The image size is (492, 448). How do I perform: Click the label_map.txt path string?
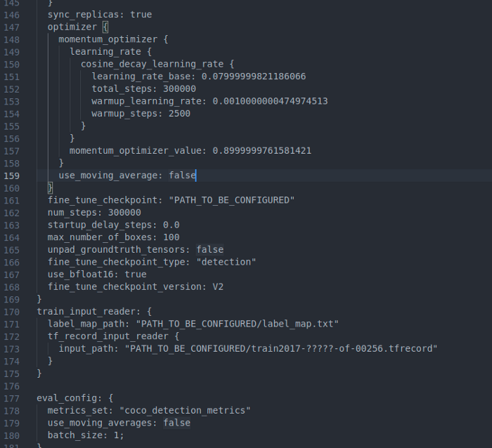[x=238, y=324]
